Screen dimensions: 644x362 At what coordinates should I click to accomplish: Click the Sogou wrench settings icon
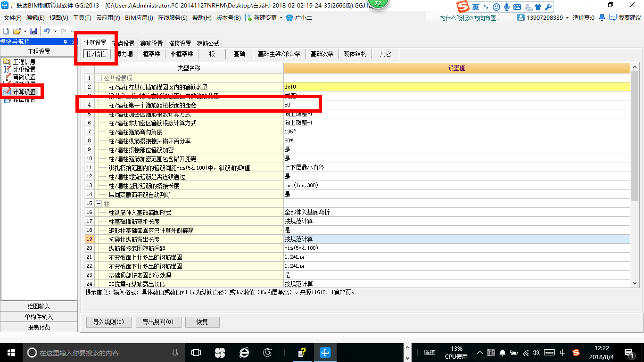pos(548,7)
